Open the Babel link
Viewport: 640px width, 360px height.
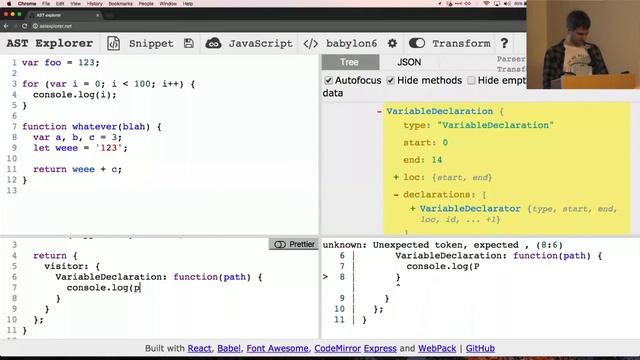pos(229,348)
